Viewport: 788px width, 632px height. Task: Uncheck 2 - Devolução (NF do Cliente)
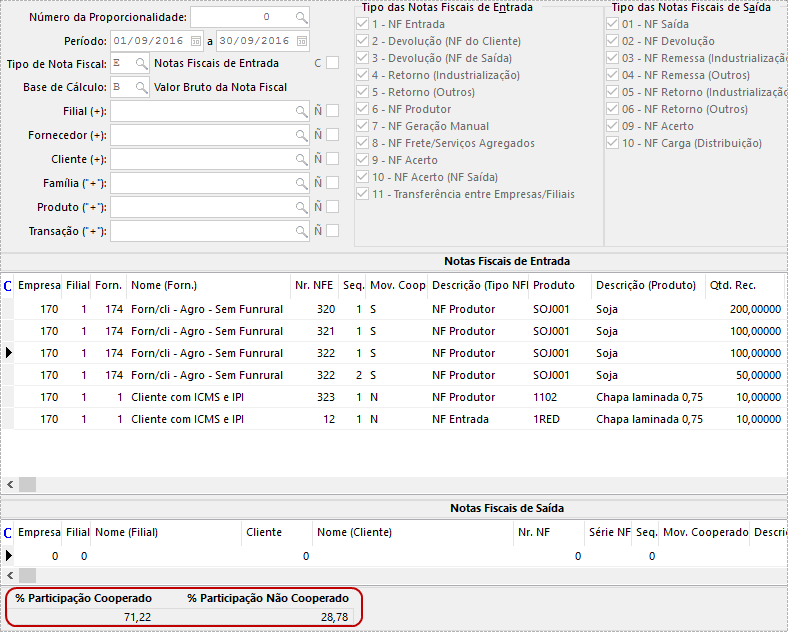[x=362, y=41]
